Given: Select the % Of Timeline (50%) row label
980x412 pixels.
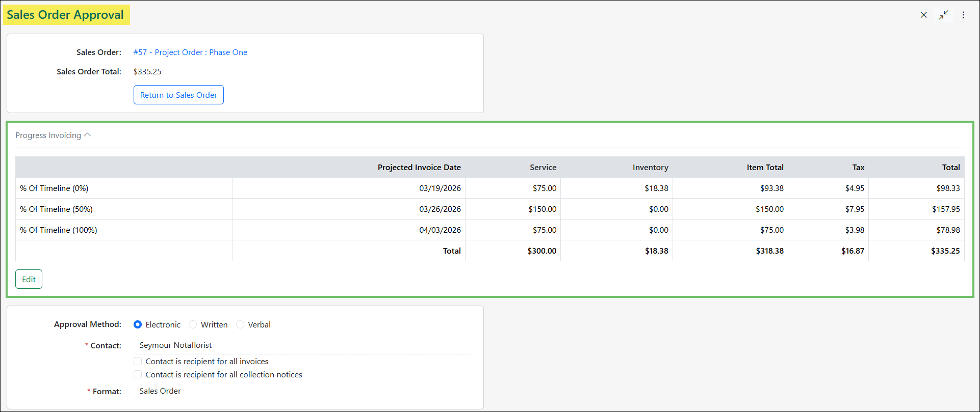Looking at the screenshot, I should pos(56,209).
